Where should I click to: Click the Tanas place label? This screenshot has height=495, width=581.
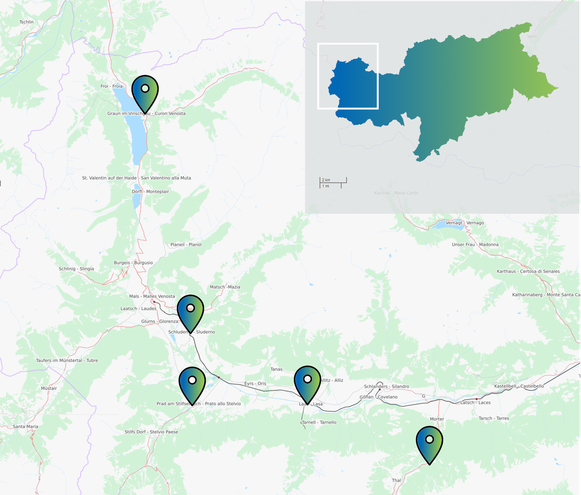(276, 369)
